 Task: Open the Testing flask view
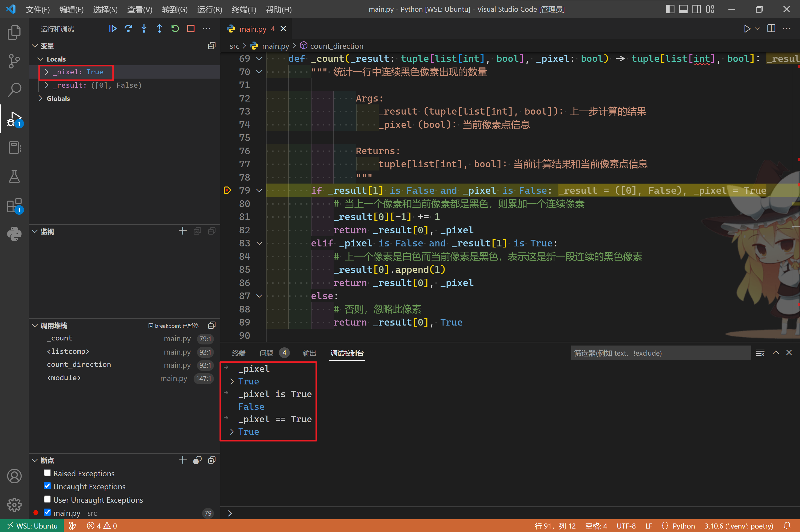point(14,176)
